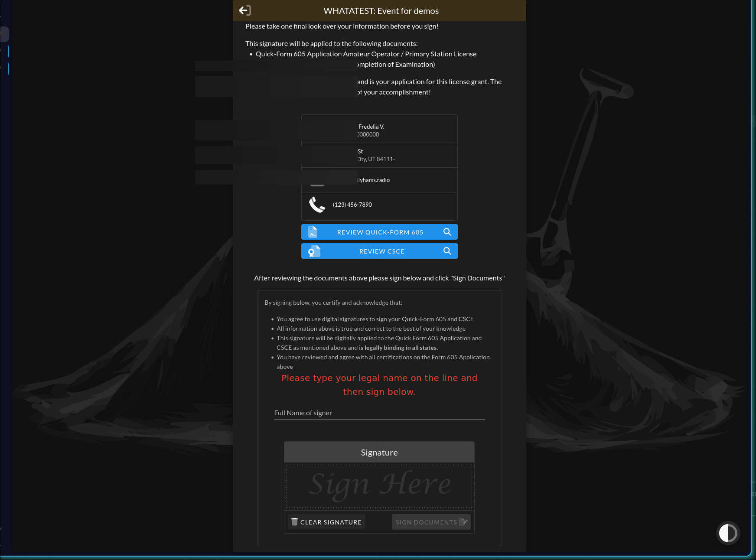Click the phone handset icon

(317, 205)
